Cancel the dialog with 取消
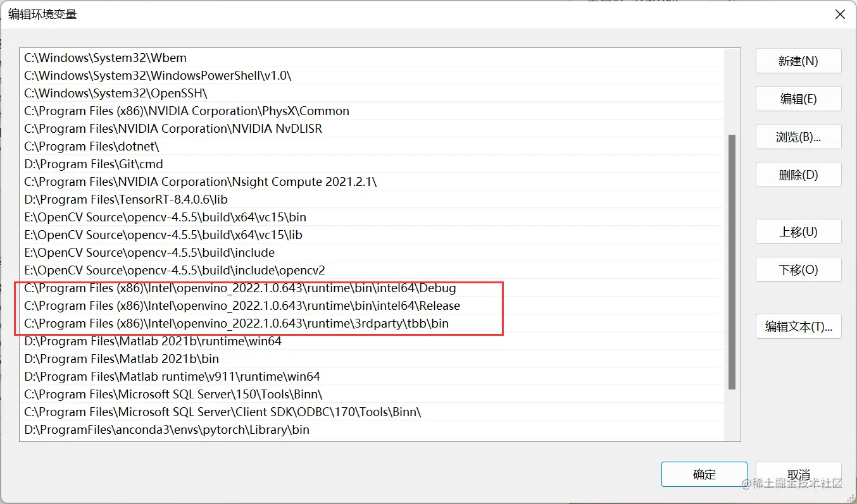This screenshot has height=504, width=857. [798, 474]
